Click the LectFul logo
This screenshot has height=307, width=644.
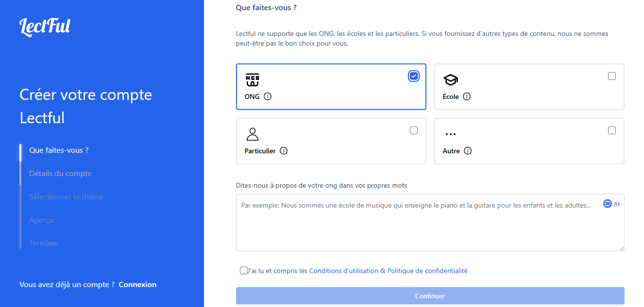45,27
